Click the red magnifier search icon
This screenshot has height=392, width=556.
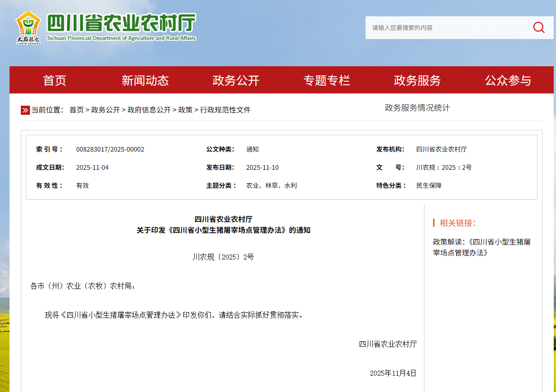click(538, 28)
